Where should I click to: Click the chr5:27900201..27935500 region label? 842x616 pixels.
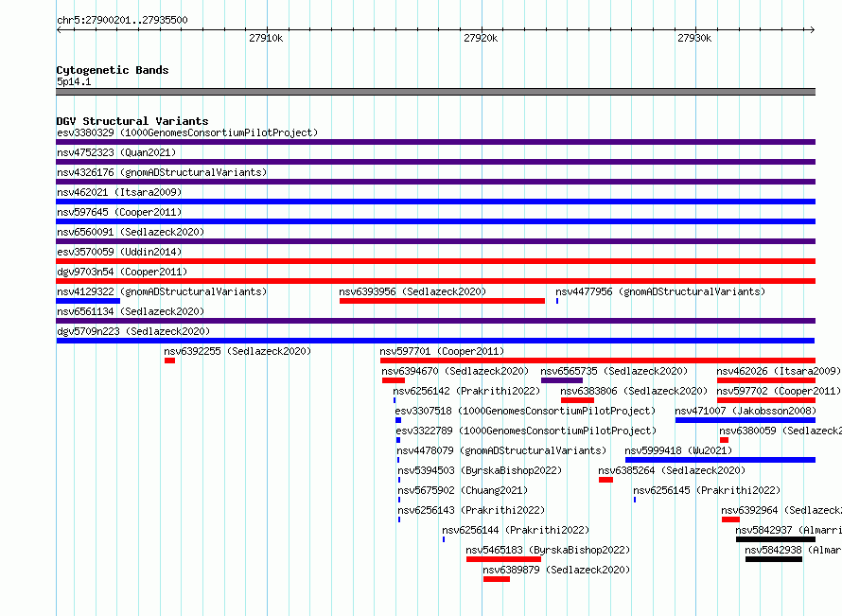(x=122, y=21)
